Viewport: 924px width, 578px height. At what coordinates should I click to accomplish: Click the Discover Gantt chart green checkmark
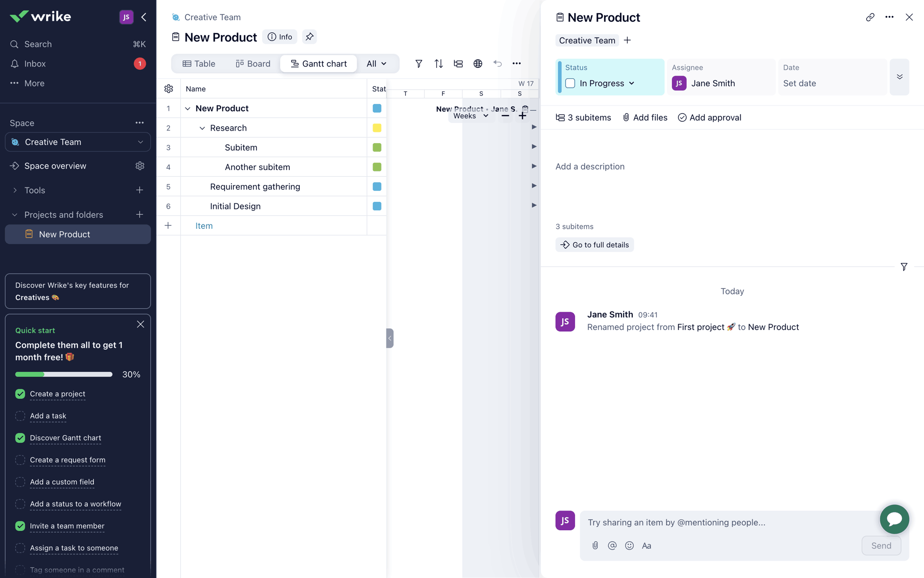coord(20,438)
